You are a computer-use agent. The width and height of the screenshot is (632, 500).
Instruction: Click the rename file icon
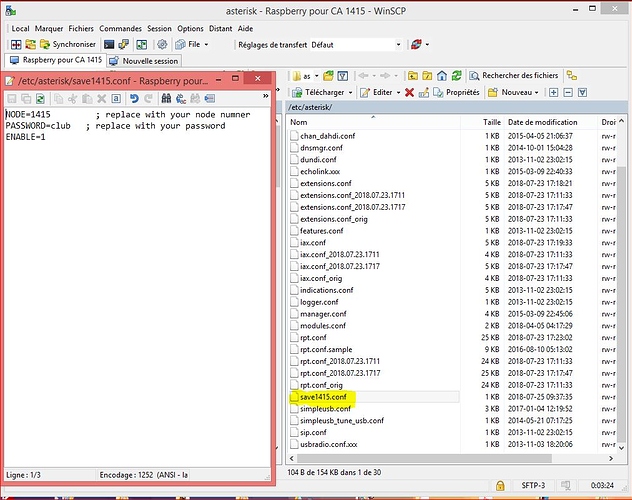point(424,93)
